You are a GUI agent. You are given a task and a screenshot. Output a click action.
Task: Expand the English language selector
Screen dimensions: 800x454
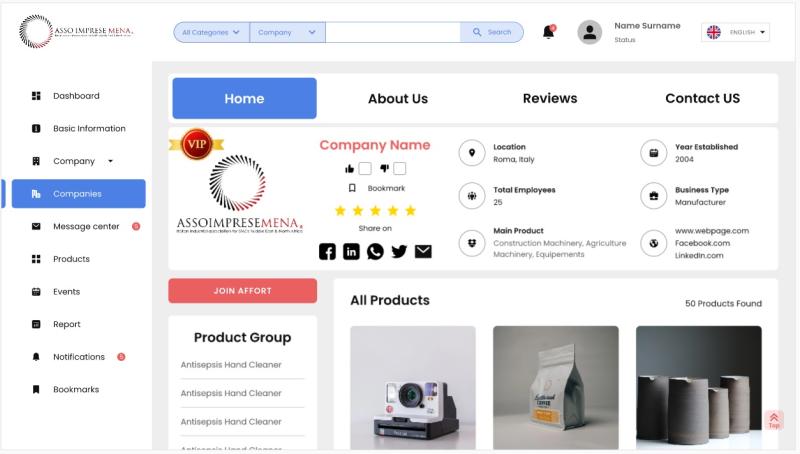click(x=735, y=32)
